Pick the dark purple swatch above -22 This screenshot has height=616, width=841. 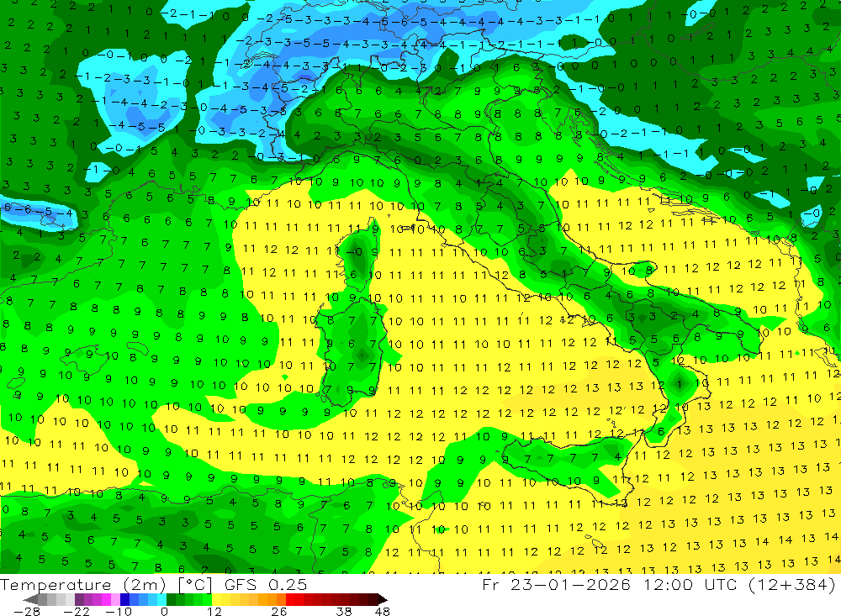point(79,600)
